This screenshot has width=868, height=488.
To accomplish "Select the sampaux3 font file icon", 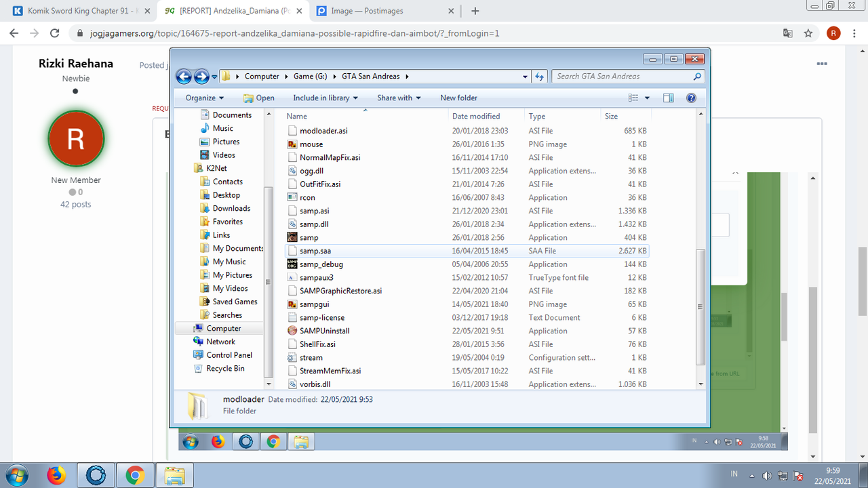I will (x=292, y=277).
